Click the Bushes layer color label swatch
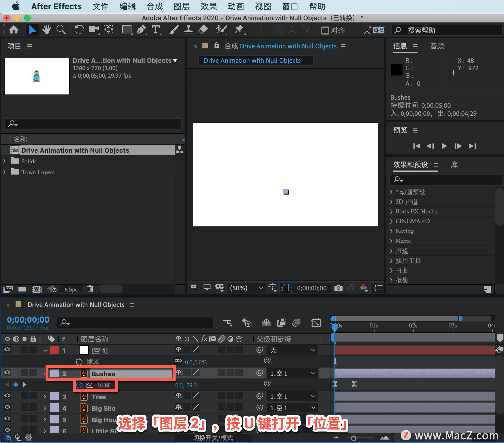This screenshot has width=504, height=443. pyautogui.click(x=54, y=373)
